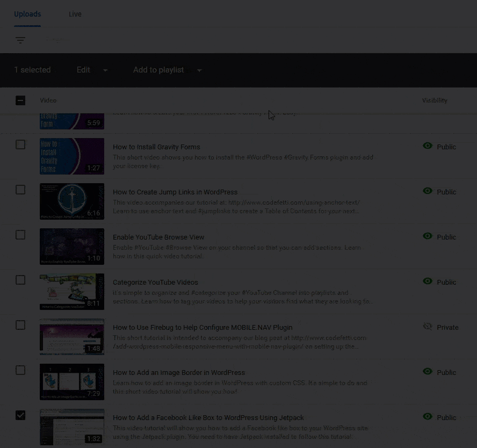This screenshot has height=448, width=477.
Task: Tick the Categorize YouTube Videos checkbox
Action: pyautogui.click(x=20, y=280)
